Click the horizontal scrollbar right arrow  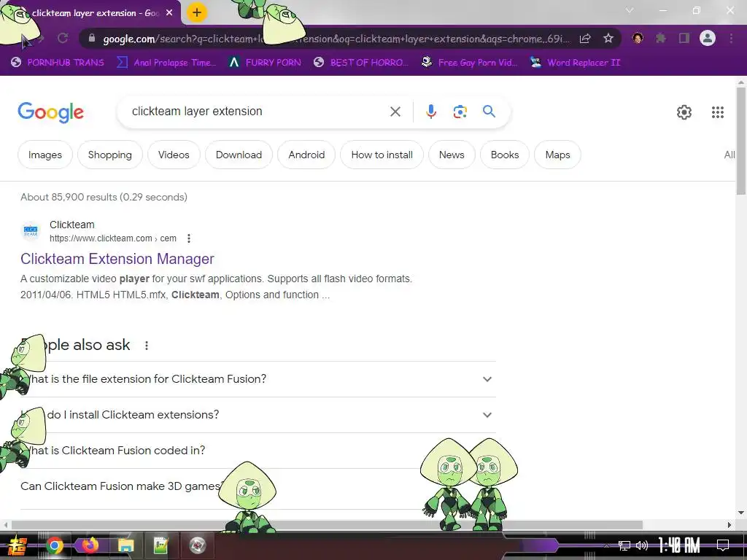(x=729, y=525)
